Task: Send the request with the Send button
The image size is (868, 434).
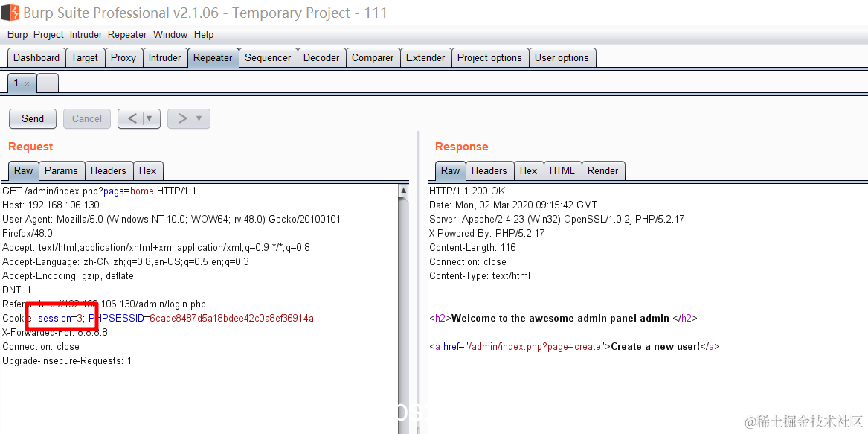Action: click(33, 118)
